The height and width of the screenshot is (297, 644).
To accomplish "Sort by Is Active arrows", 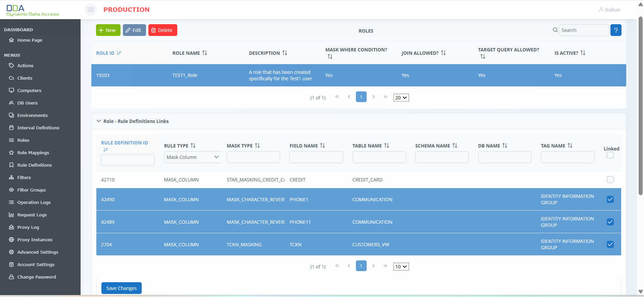I will (583, 53).
